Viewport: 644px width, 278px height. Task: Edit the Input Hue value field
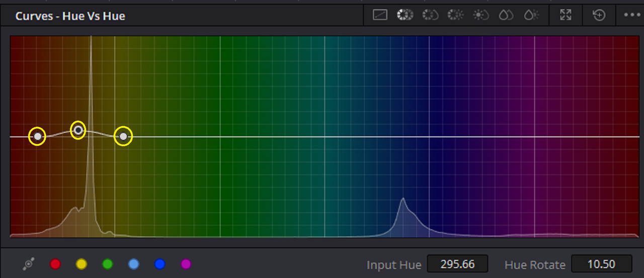[x=457, y=264]
